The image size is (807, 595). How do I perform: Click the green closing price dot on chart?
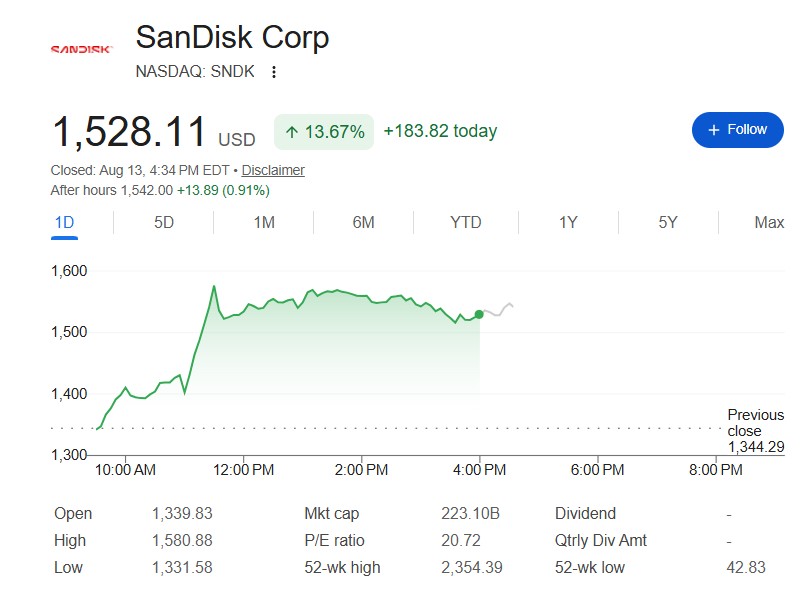click(479, 314)
